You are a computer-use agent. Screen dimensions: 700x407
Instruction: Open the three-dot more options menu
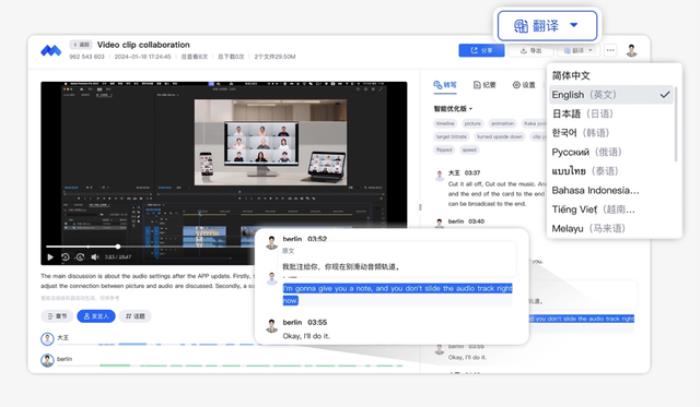(610, 50)
